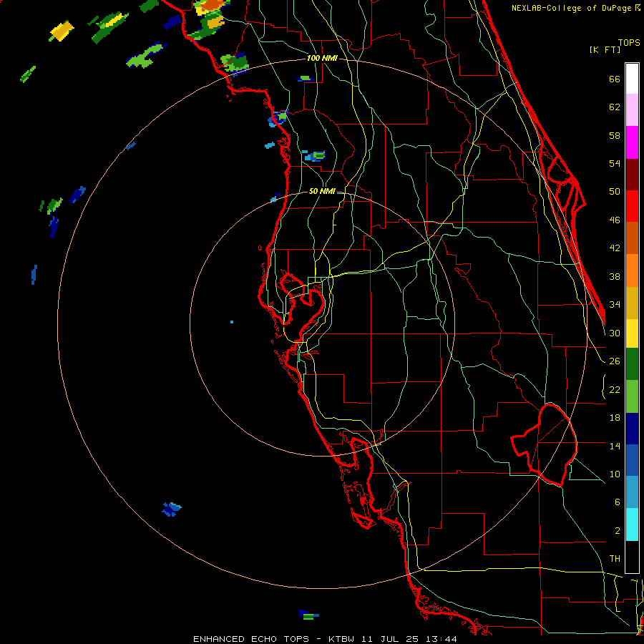
Task: Select the dark green legend swatch
Action: [632, 364]
